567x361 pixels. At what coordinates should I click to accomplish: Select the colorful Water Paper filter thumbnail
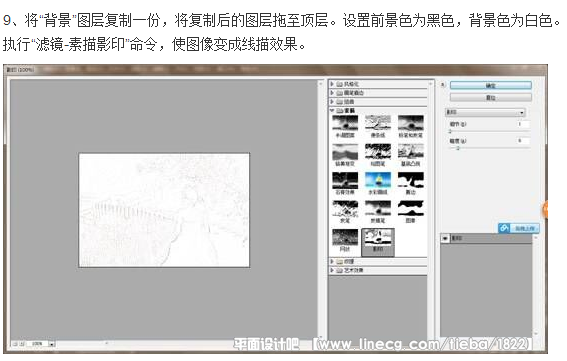coord(378,183)
